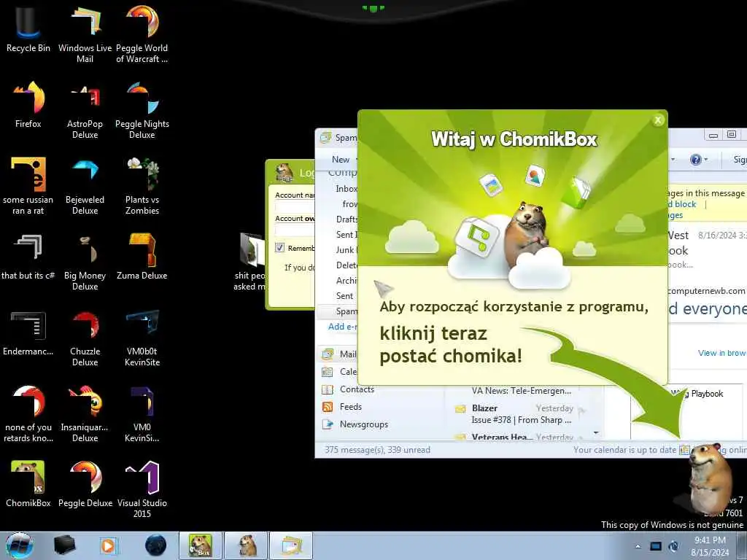Close the Witaj w ChomikBox welcome popup

[x=658, y=120]
